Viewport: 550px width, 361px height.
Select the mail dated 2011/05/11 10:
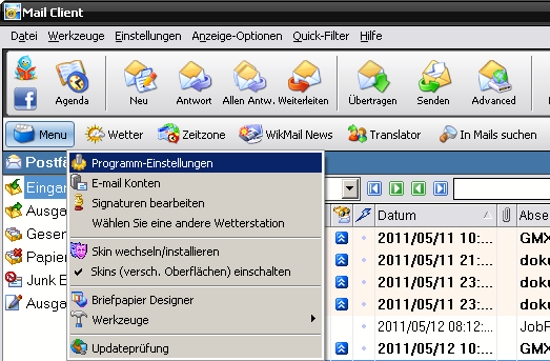(x=435, y=238)
